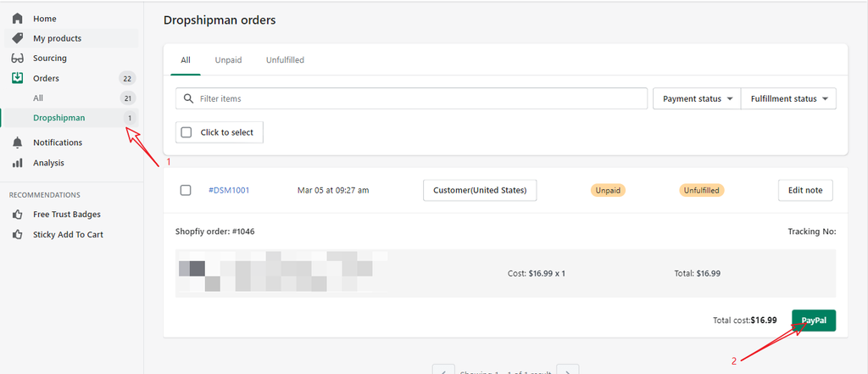Open order link #DSM1001
Viewport: 868px width, 374px height.
229,190
